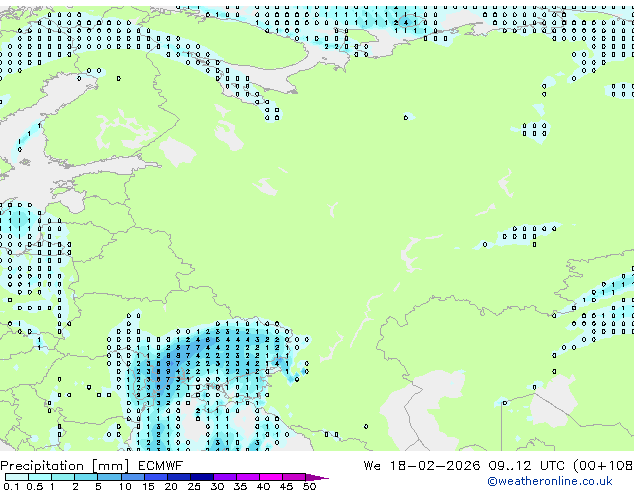The image size is (634, 490).
Task: Click the legend label '45'
Action: [x=286, y=486]
